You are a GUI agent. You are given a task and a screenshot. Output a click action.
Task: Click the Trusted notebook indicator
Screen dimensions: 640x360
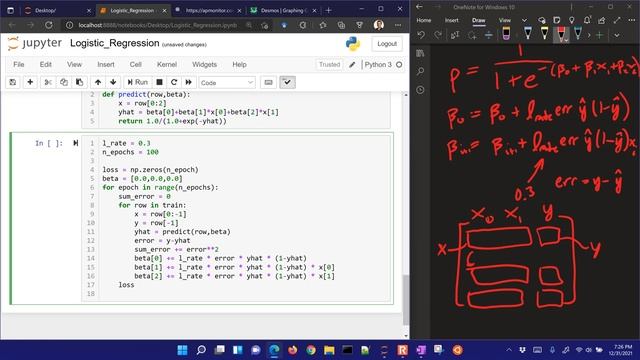(329, 64)
